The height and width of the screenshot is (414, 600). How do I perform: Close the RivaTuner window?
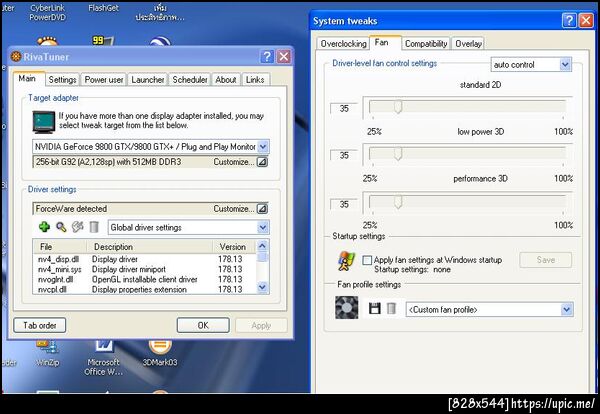click(x=284, y=57)
